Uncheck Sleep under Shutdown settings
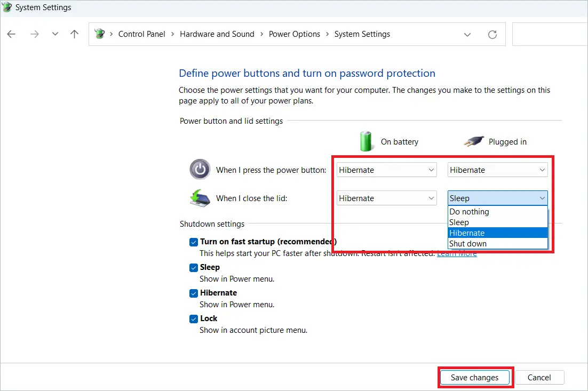Screen dimensions: 588x391 pyautogui.click(x=194, y=267)
